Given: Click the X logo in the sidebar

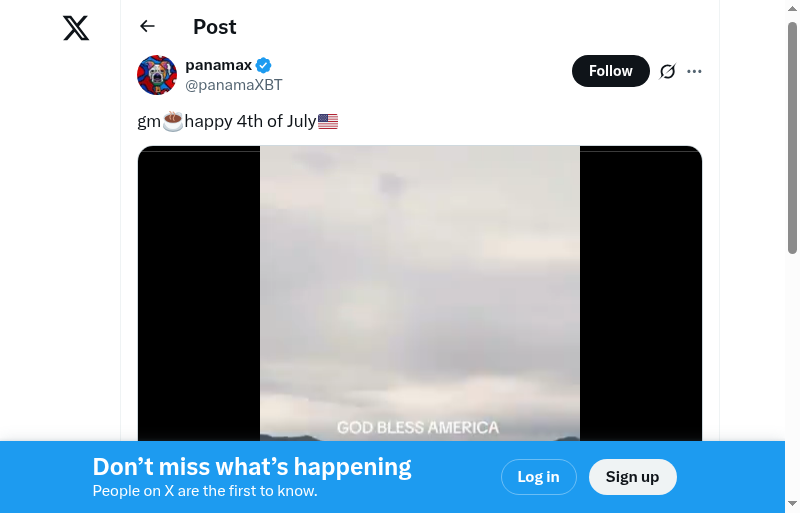Looking at the screenshot, I should pos(76,28).
